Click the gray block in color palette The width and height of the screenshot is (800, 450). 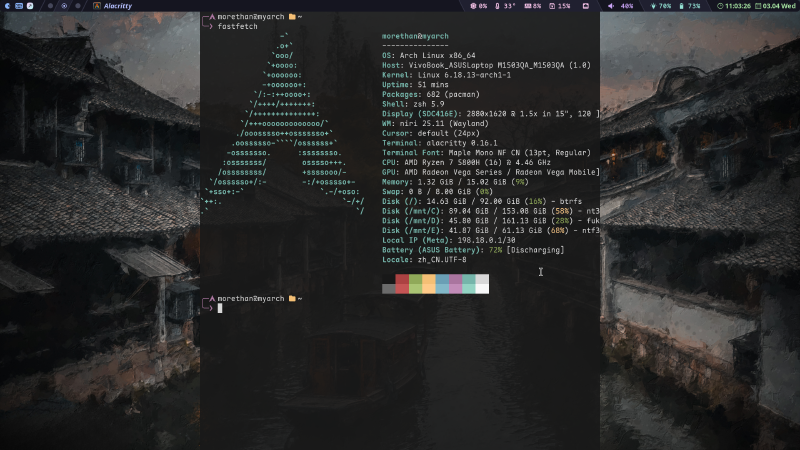pos(389,289)
